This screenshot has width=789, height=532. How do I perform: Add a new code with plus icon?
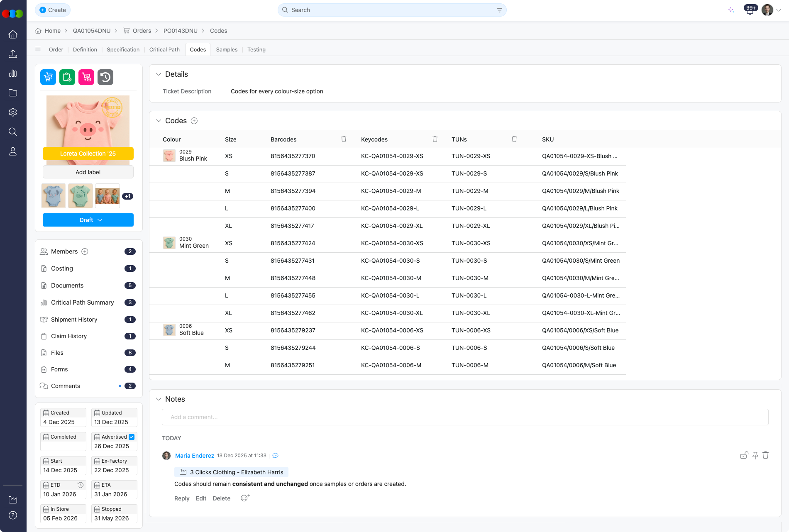(194, 121)
